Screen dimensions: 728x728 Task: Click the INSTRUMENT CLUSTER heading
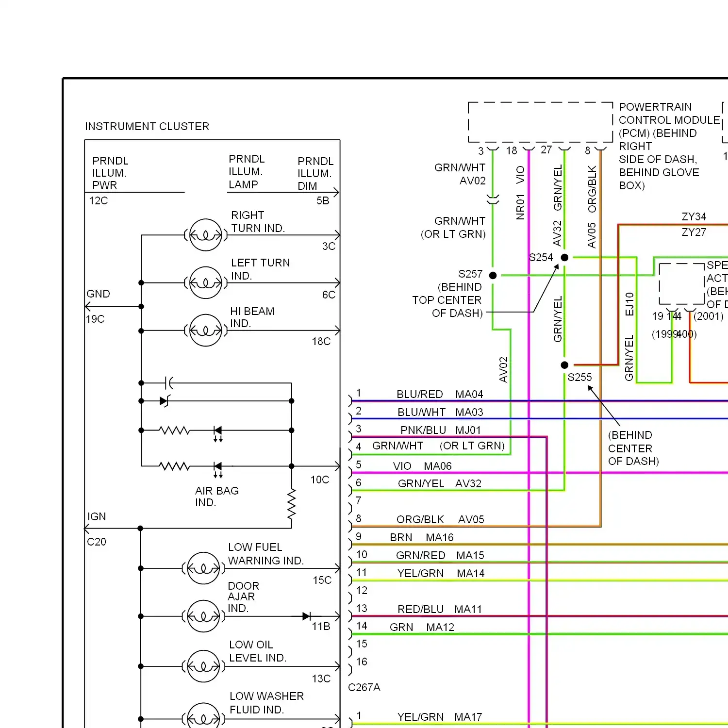(x=147, y=127)
